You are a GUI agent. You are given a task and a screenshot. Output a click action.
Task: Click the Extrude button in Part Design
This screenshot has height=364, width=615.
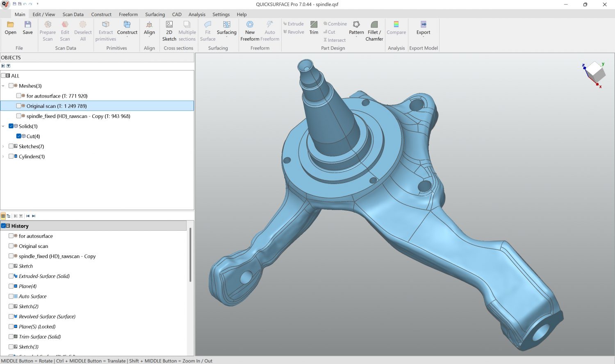click(x=294, y=24)
